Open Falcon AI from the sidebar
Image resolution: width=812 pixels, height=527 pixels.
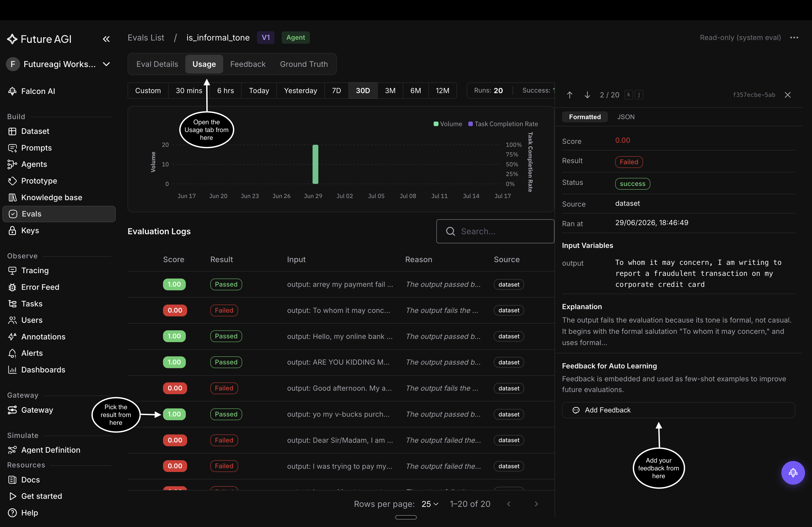click(38, 91)
